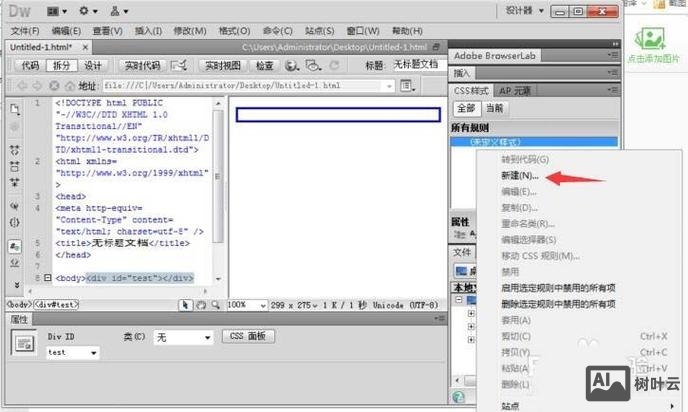Image resolution: width=688 pixels, height=412 pixels.
Task: Click the home icon beside 地址
Action: 70,86
